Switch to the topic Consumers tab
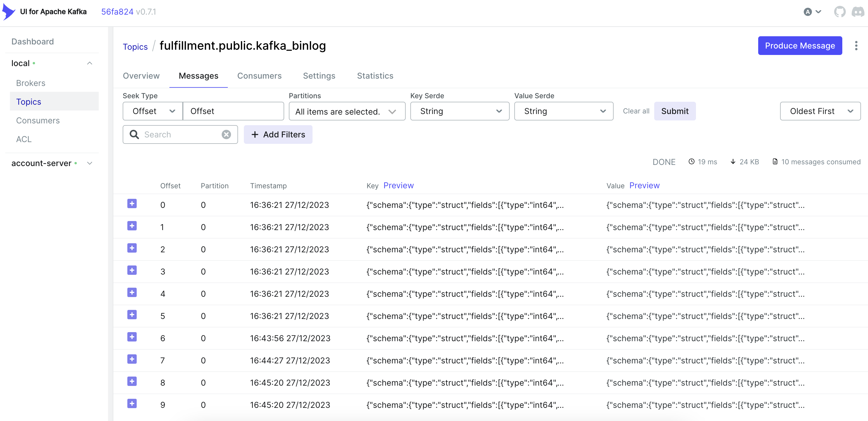 click(259, 76)
